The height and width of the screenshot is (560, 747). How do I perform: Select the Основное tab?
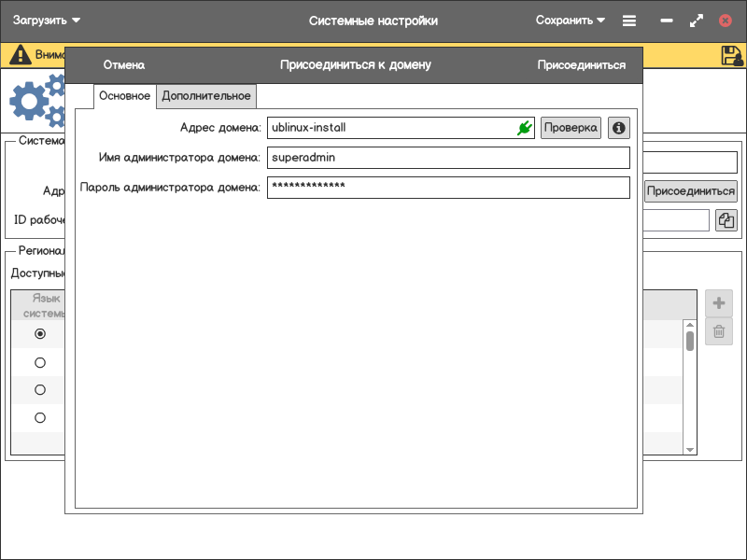124,96
